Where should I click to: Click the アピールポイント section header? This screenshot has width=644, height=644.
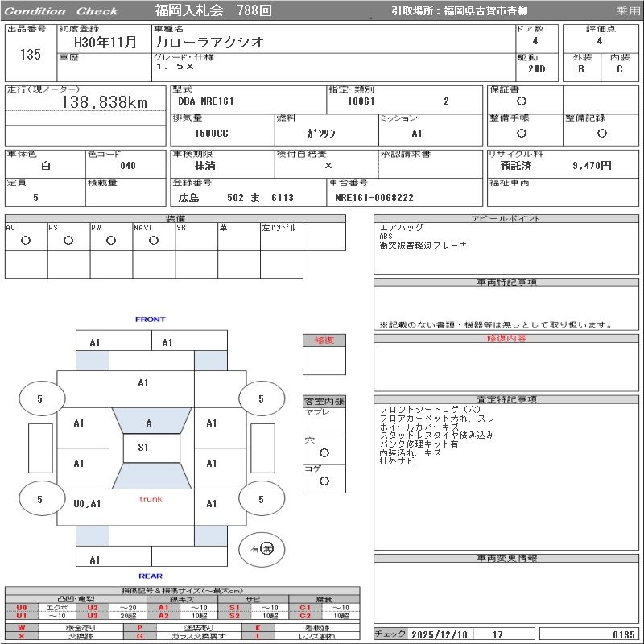tap(506, 218)
